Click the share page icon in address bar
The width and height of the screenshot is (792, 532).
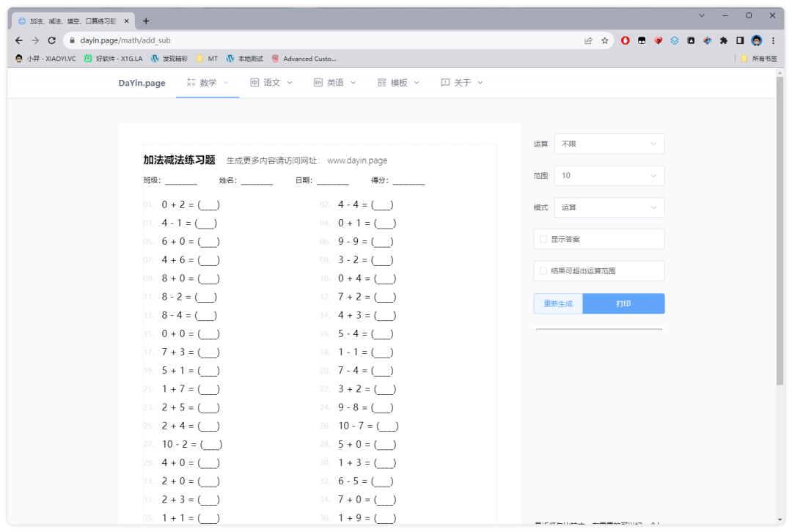[588, 41]
